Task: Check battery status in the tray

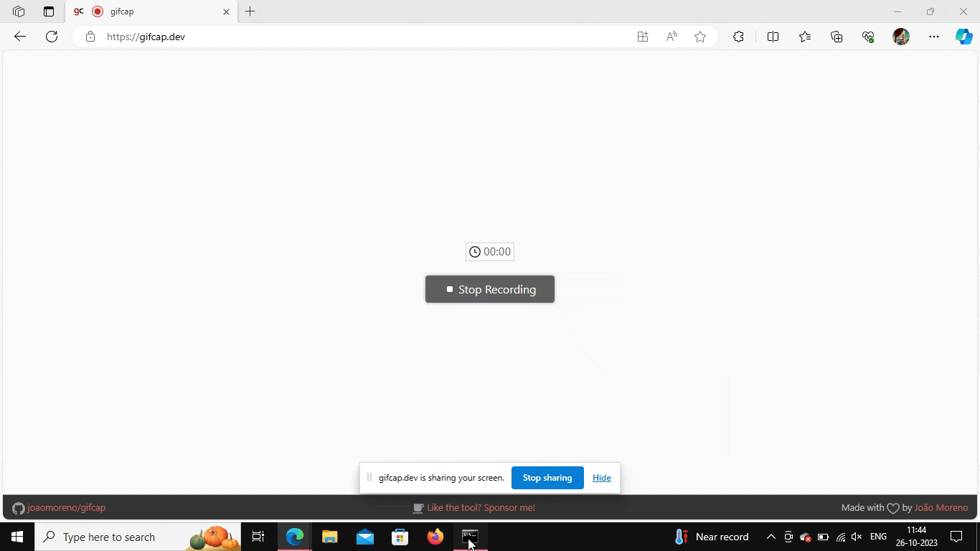Action: pyautogui.click(x=823, y=537)
